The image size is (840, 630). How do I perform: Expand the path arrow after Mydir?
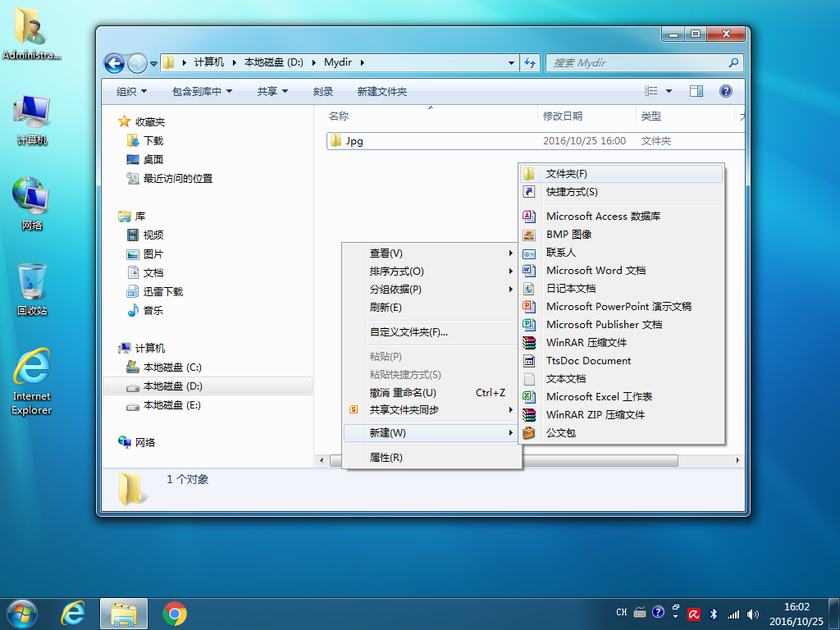tap(362, 62)
